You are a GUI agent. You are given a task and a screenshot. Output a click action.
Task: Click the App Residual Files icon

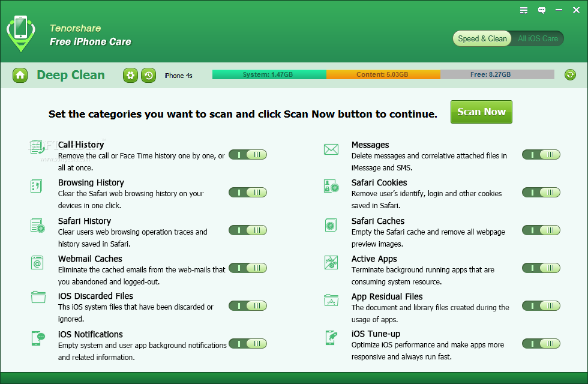click(x=331, y=300)
